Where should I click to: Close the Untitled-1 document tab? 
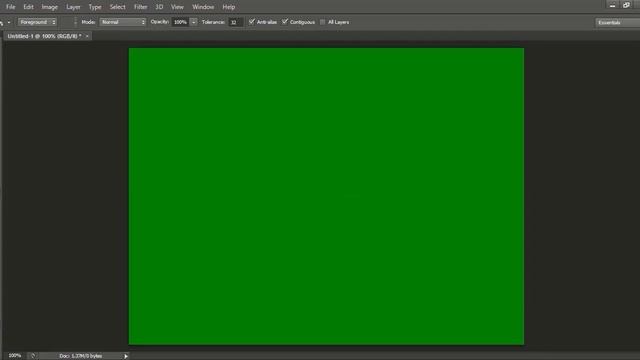tap(87, 36)
